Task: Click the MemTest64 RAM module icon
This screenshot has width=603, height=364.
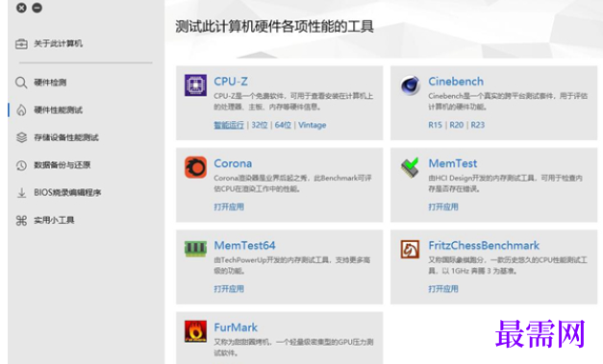Action: point(195,249)
